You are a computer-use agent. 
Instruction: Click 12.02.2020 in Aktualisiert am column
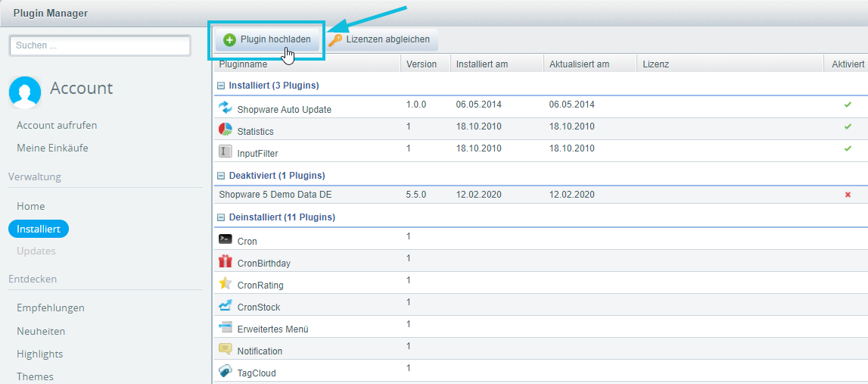[x=572, y=195]
